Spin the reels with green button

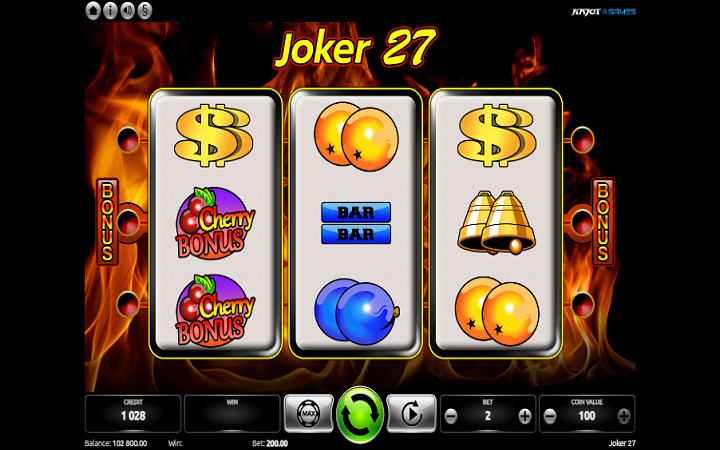click(360, 414)
